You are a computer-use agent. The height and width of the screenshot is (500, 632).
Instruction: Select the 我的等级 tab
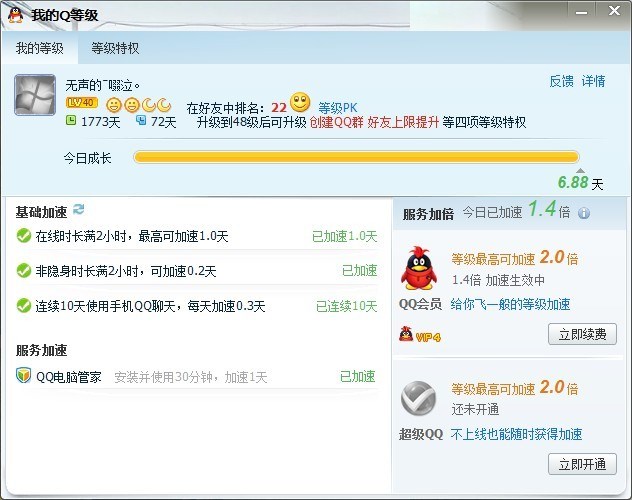point(40,48)
